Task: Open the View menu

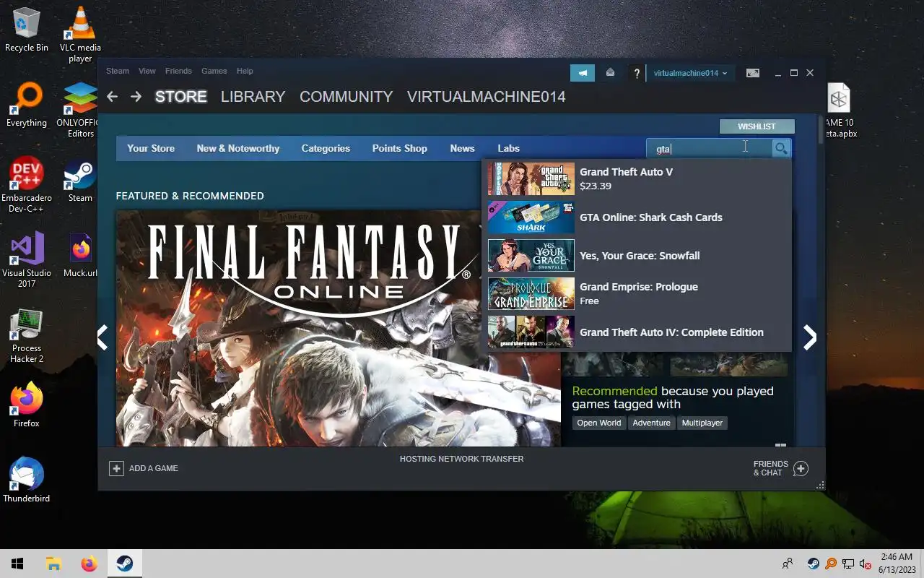Action: coord(147,71)
